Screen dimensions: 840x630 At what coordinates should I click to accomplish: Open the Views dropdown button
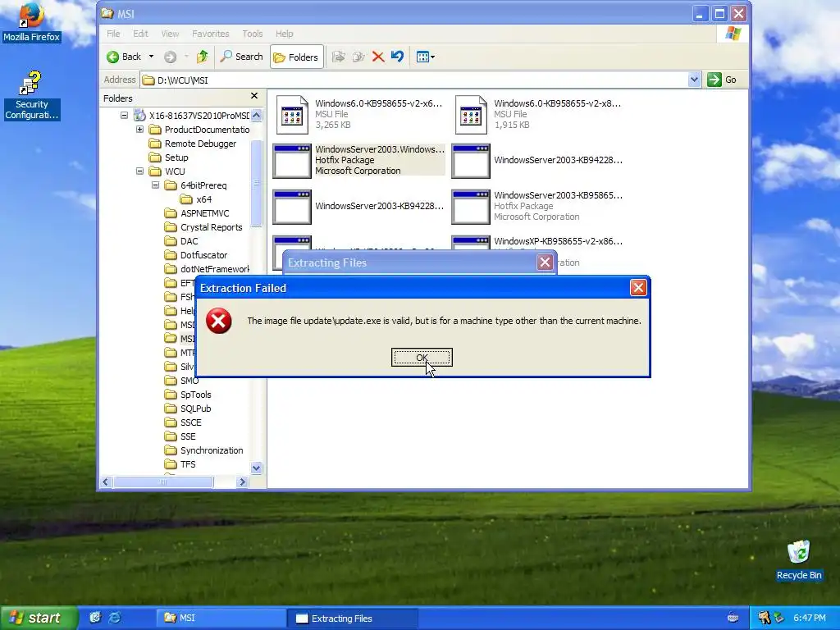pyautogui.click(x=426, y=57)
